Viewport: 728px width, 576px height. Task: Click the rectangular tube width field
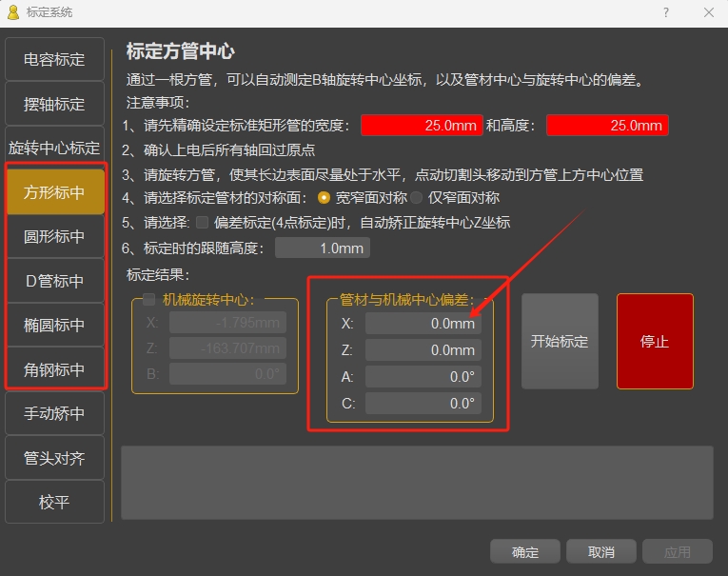(x=422, y=126)
